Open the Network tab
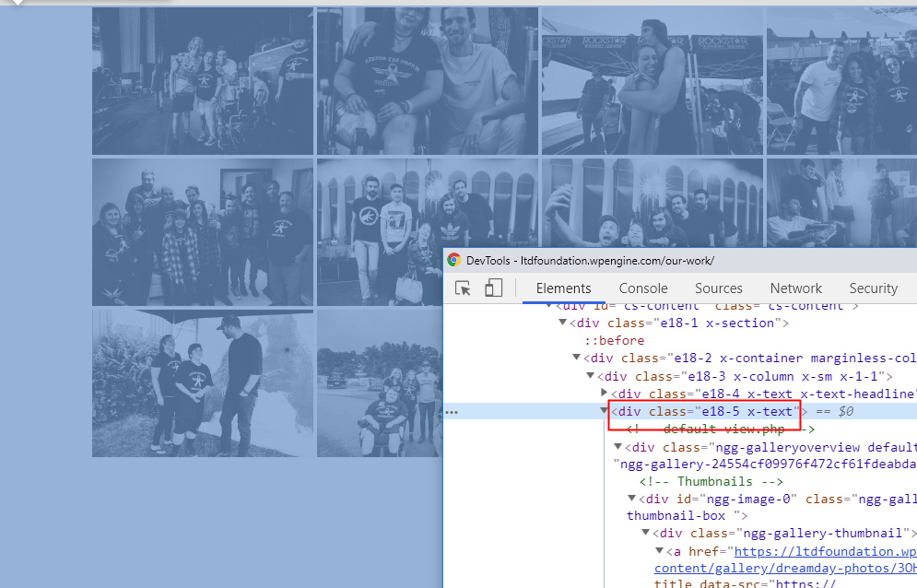917x588 pixels. 796,288
